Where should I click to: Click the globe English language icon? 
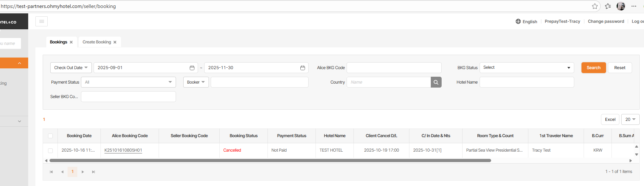pyautogui.click(x=518, y=21)
